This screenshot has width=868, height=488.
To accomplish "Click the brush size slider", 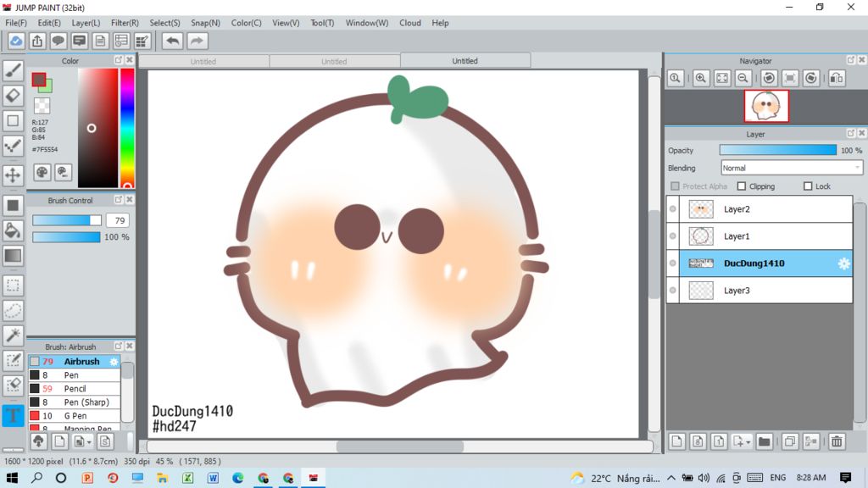I will click(x=67, y=220).
